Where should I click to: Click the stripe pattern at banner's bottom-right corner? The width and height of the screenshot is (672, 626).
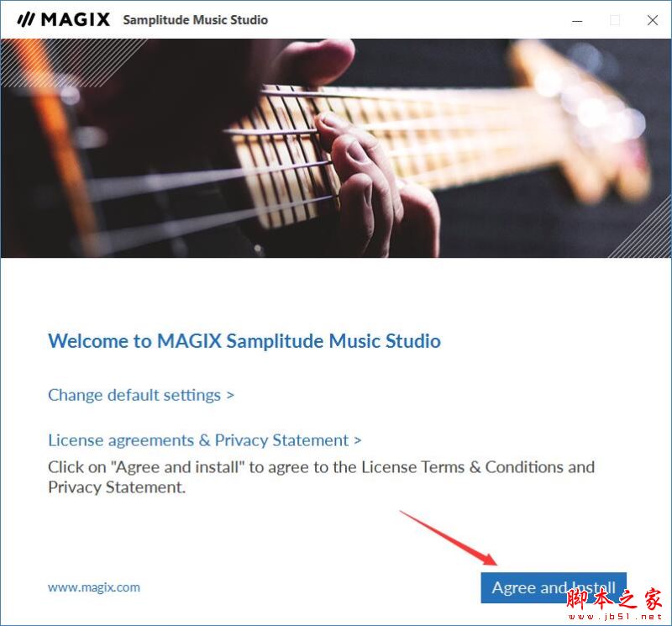(643, 234)
